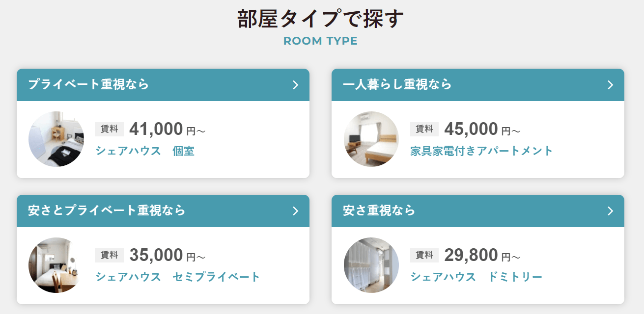
Task: Follow the シェアハウス 個室 link
Action: point(145,151)
